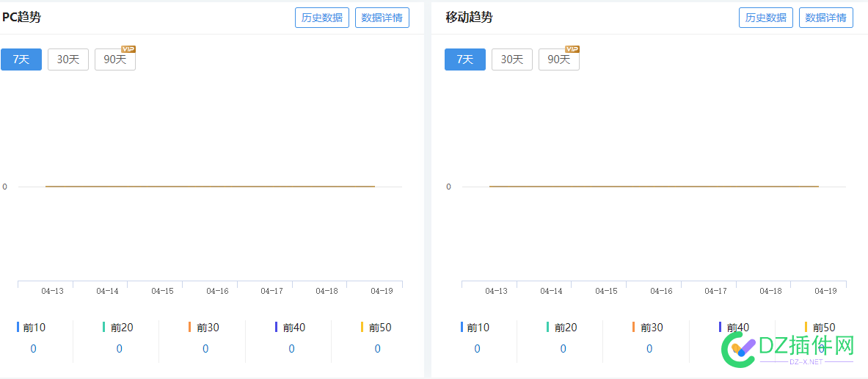This screenshot has width=868, height=379.
Task: Click the 04-18 date label in 移动趋势
Action: point(770,291)
